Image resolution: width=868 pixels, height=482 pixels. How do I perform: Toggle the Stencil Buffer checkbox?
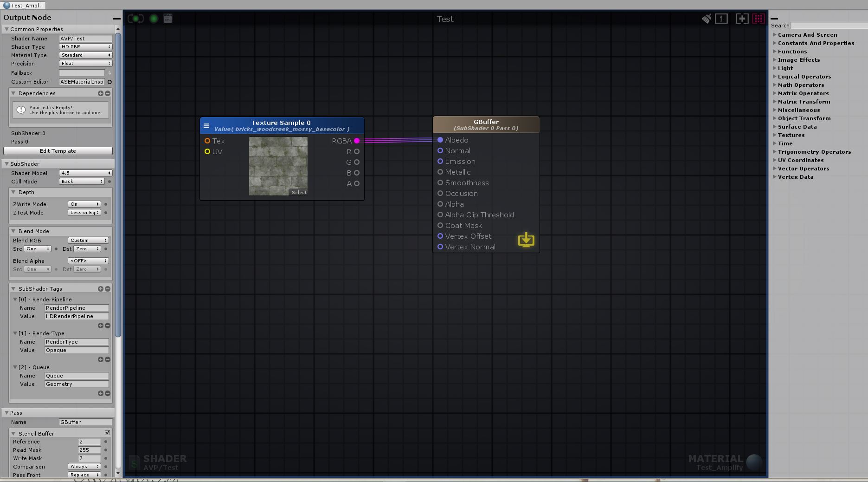(x=107, y=433)
